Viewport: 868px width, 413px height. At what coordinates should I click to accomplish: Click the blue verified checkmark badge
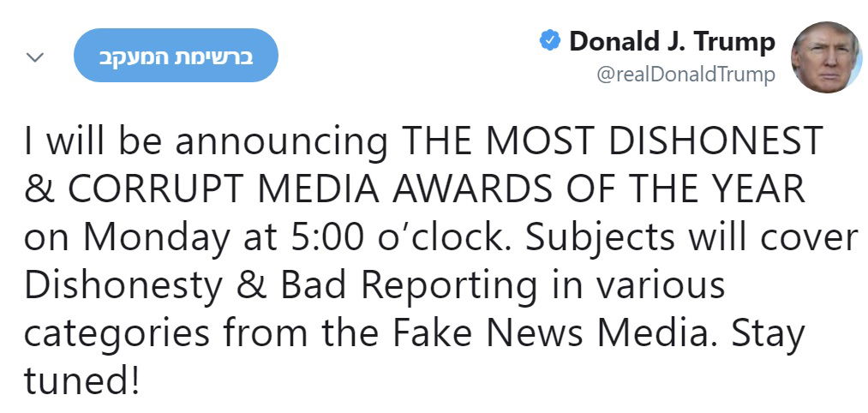(549, 40)
